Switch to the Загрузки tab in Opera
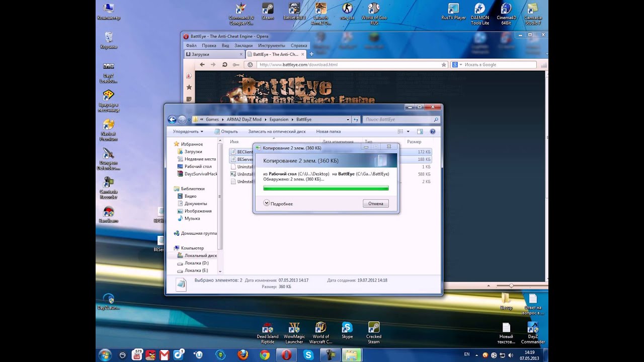Image resolution: width=644 pixels, height=362 pixels. click(213, 54)
